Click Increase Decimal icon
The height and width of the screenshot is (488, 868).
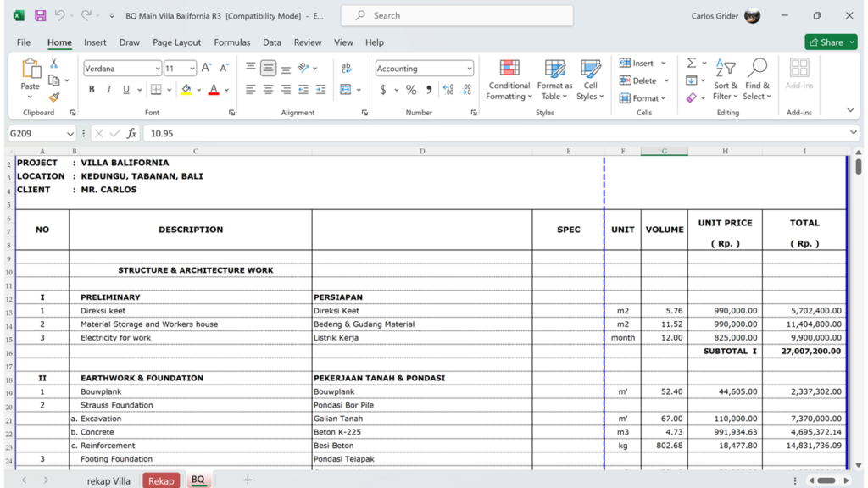[x=448, y=90]
